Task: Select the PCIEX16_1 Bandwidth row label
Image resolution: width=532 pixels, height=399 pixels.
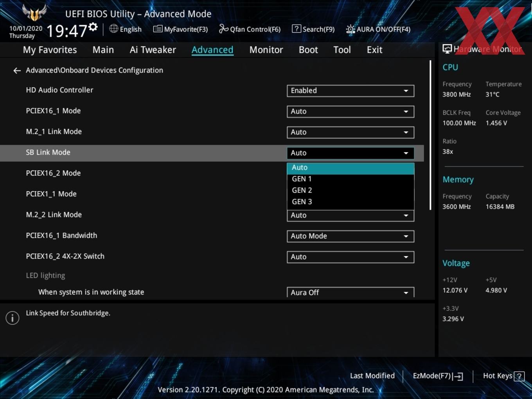Action: (61, 235)
